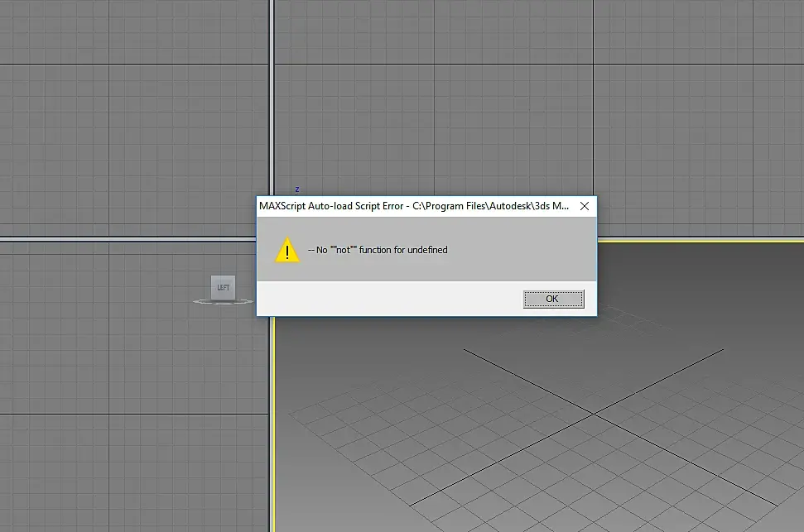Click the ViewCube compass ring below LEFT

click(x=223, y=302)
